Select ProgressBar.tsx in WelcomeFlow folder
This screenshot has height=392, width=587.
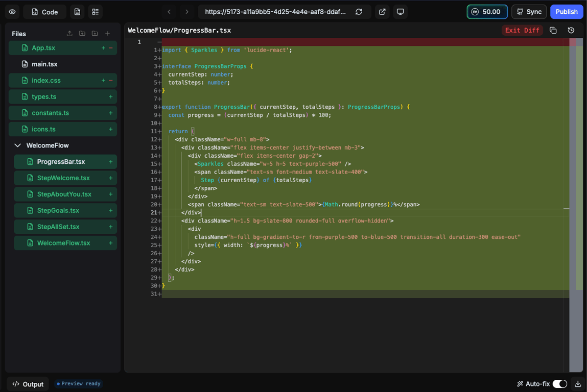(x=65, y=162)
